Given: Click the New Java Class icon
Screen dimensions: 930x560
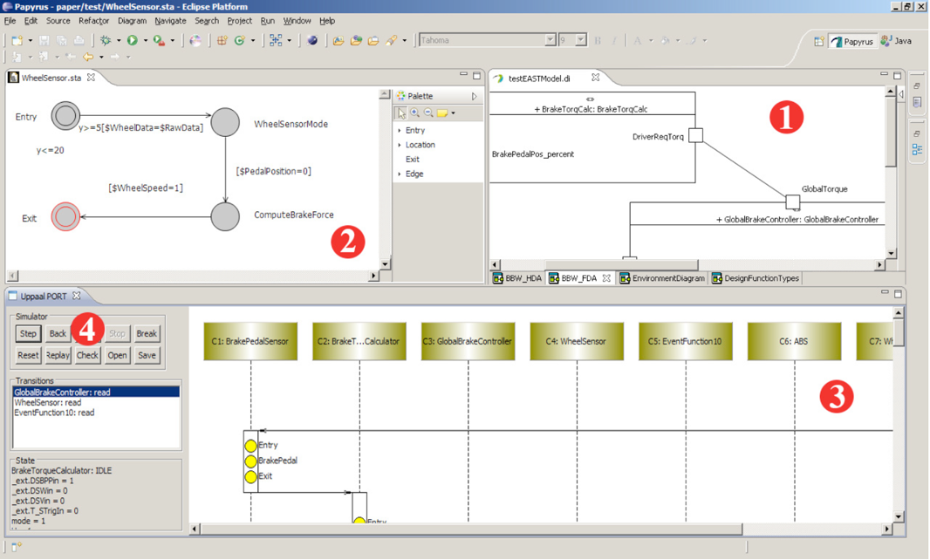Looking at the screenshot, I should (240, 40).
